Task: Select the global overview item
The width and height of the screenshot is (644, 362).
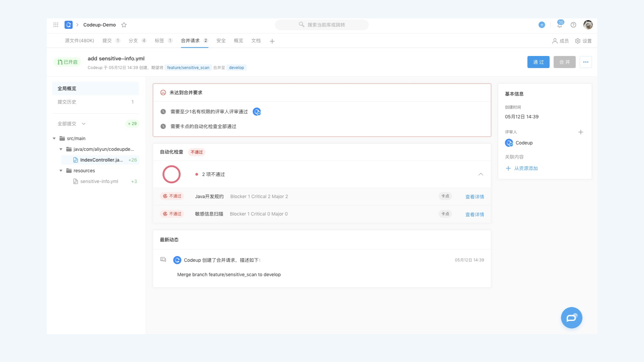Action: (96, 88)
